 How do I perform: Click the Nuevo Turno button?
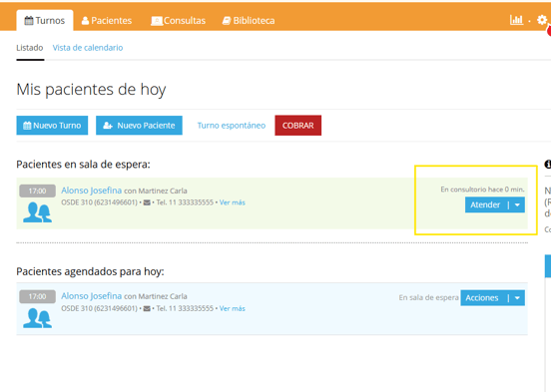click(52, 126)
